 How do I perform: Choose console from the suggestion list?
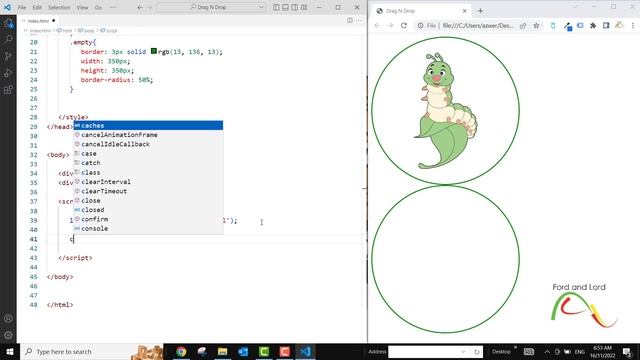148,229
